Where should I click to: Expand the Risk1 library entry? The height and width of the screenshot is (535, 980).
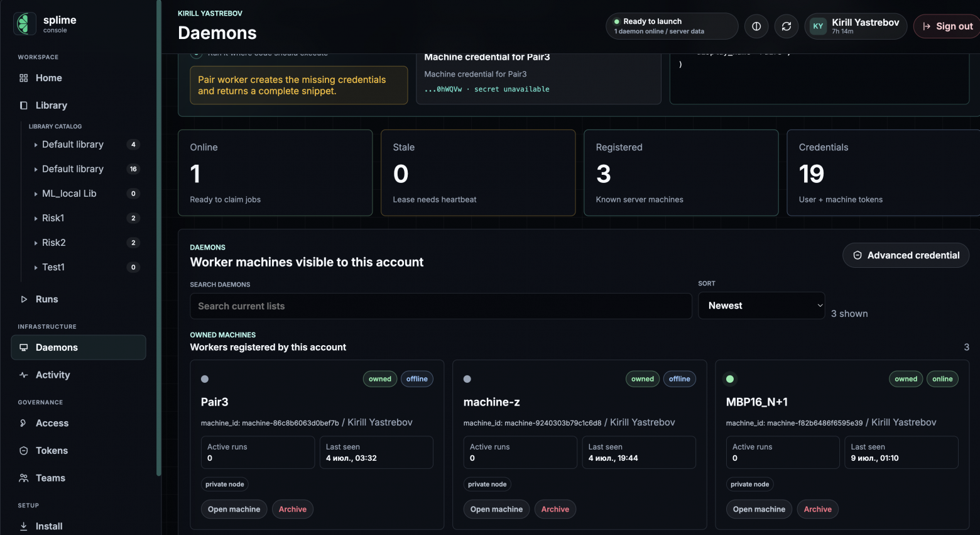[x=36, y=218]
